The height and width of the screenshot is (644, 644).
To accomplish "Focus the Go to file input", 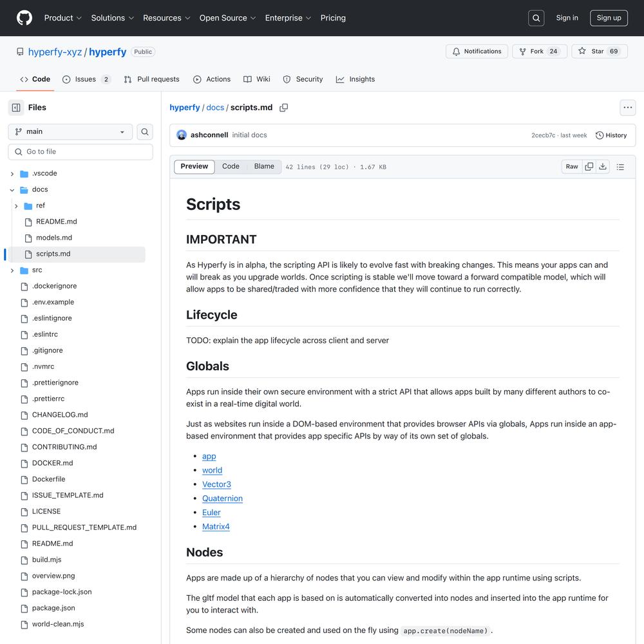I will click(x=80, y=152).
